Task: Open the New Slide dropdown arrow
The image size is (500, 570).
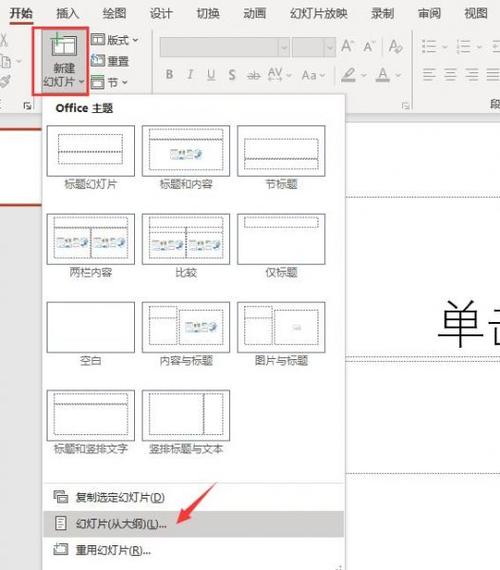Action: (x=82, y=82)
